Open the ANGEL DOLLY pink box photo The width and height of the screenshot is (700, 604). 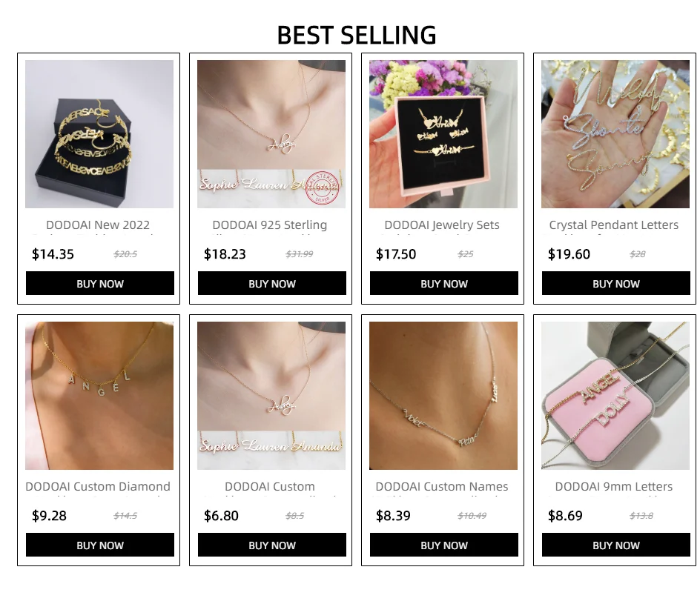(615, 396)
